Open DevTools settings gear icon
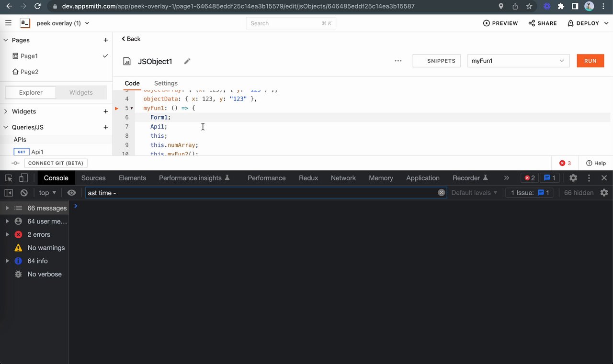The height and width of the screenshot is (364, 613). (573, 178)
